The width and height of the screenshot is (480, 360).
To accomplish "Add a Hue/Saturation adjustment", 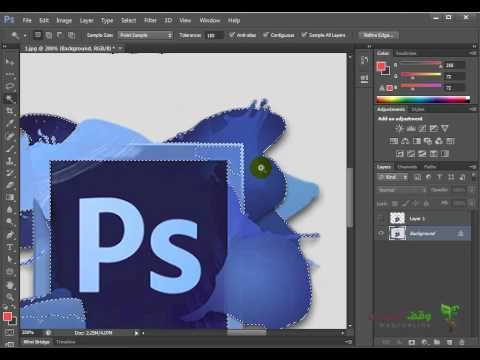I will click(x=394, y=141).
